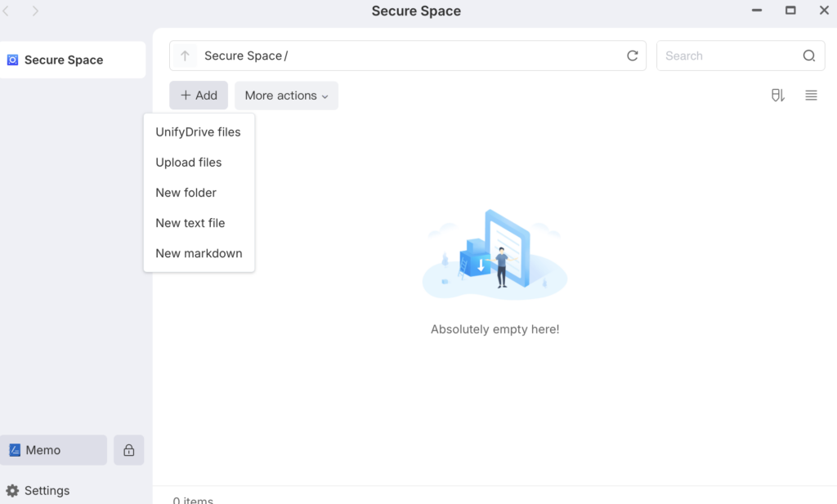
Task: Expand the More actions dropdown
Action: pos(286,96)
